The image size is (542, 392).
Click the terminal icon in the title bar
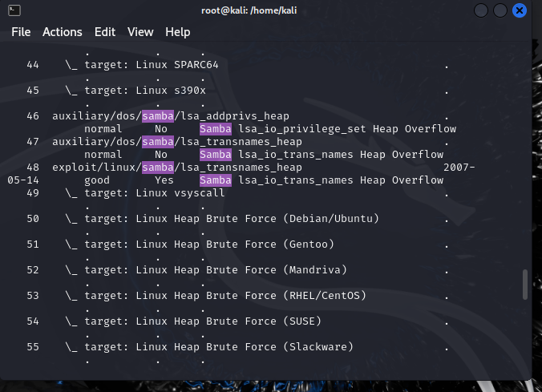(x=16, y=10)
